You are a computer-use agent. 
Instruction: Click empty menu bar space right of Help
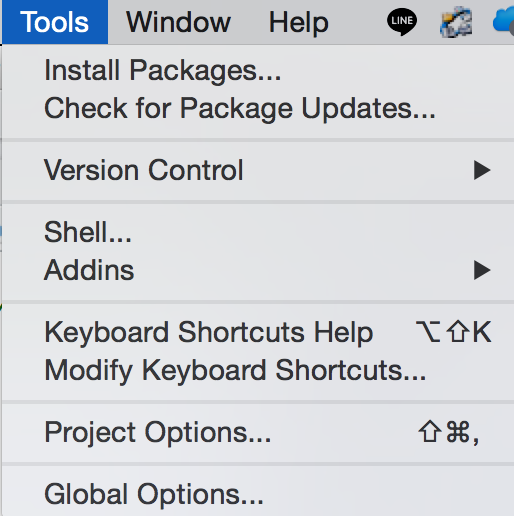(x=358, y=22)
